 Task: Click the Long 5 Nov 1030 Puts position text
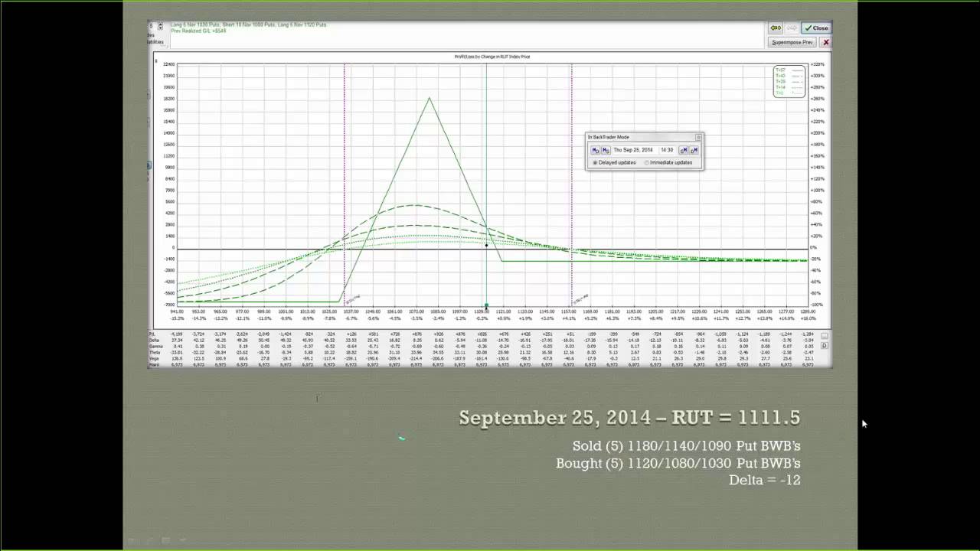194,24
